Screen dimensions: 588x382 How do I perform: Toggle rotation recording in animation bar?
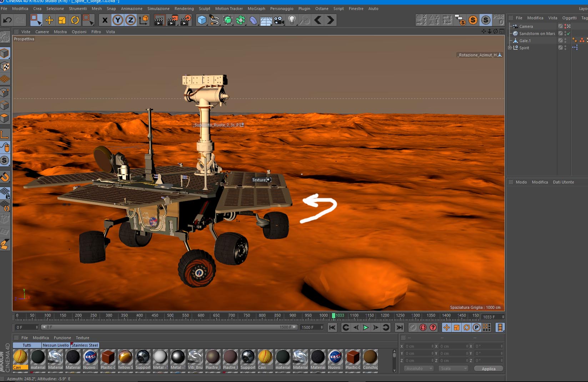tap(467, 327)
